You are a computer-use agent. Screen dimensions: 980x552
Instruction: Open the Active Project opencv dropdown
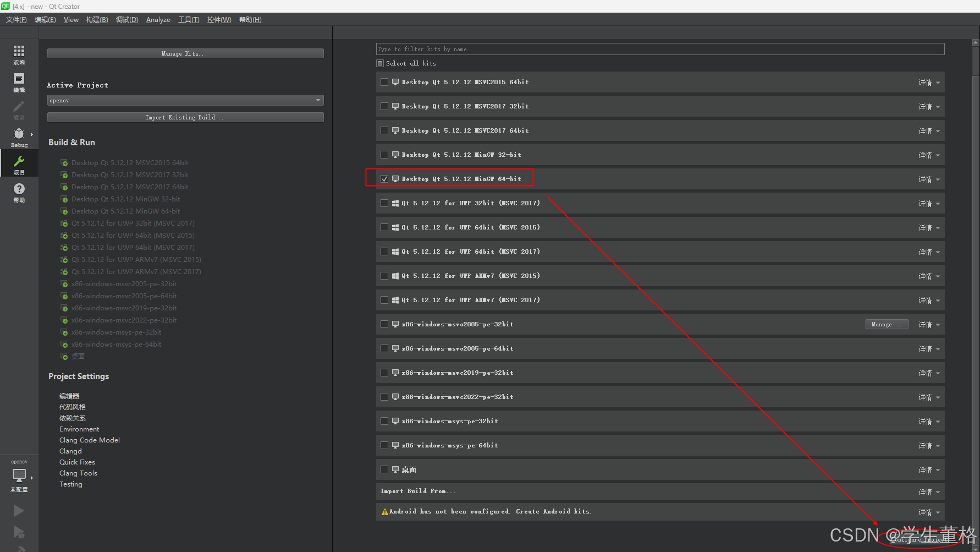click(185, 100)
